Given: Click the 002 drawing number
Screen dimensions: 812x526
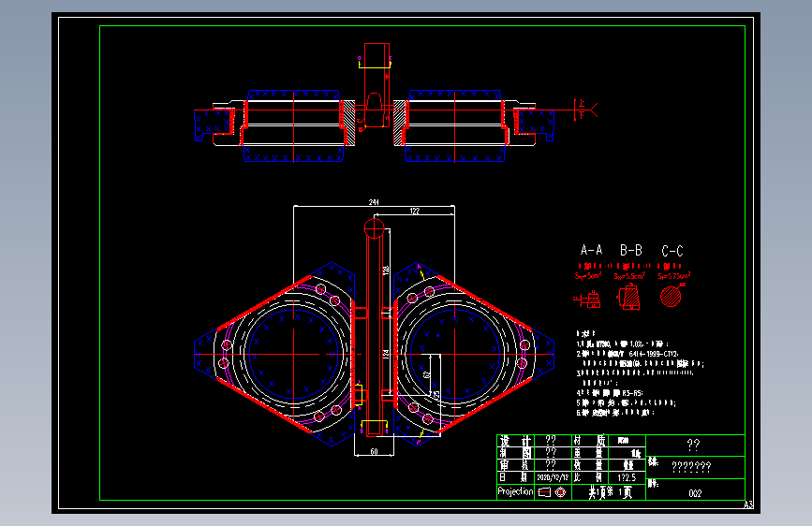Looking at the screenshot, I should click(695, 493).
